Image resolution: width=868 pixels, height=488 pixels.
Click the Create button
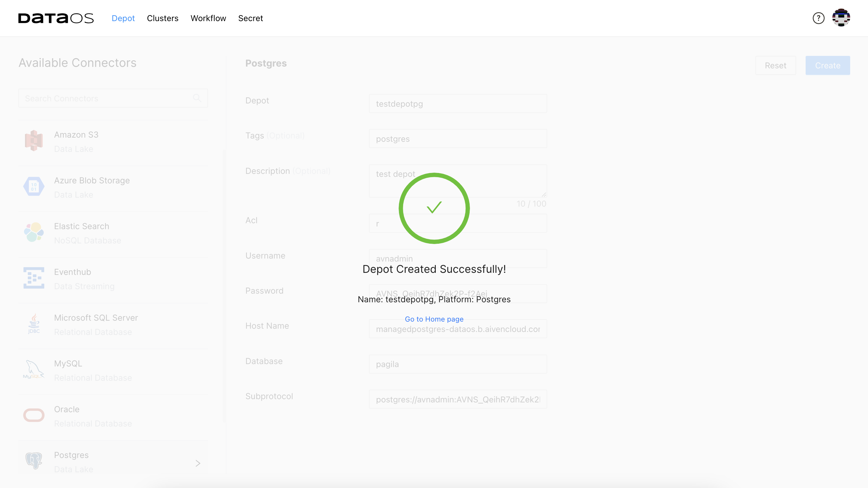tap(828, 65)
